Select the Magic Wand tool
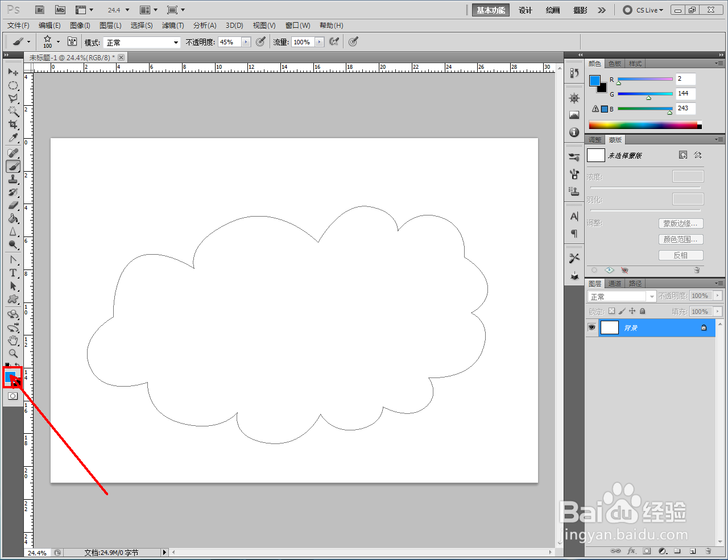Image resolution: width=728 pixels, height=560 pixels. 13,111
